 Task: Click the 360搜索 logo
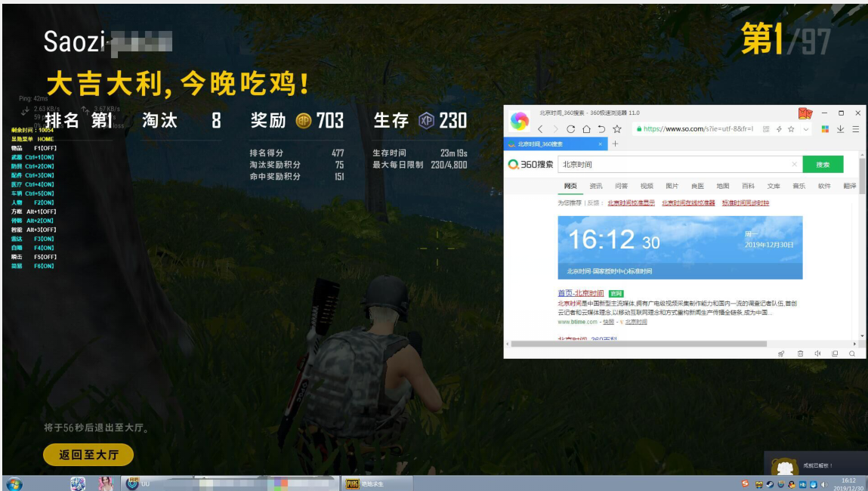(530, 165)
